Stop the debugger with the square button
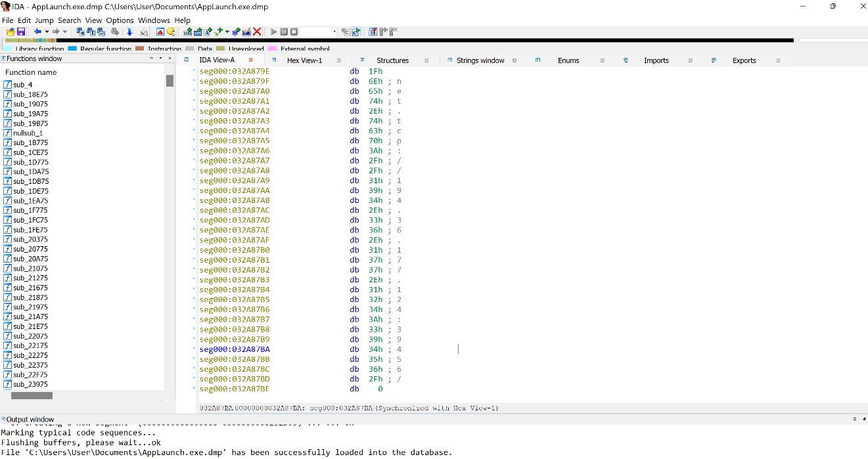The image size is (868, 459). 294,32
